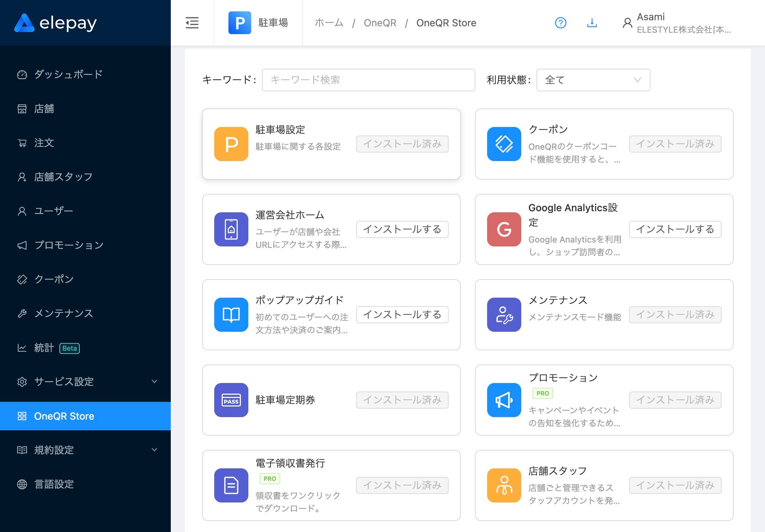
Task: Open ダッシュボード in the sidebar
Action: 68,74
